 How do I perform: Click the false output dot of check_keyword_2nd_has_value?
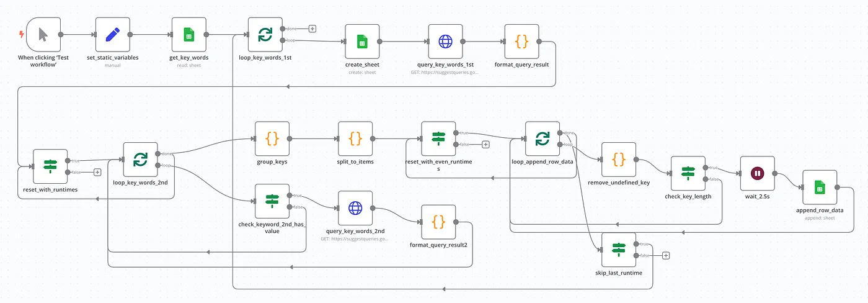click(x=290, y=207)
